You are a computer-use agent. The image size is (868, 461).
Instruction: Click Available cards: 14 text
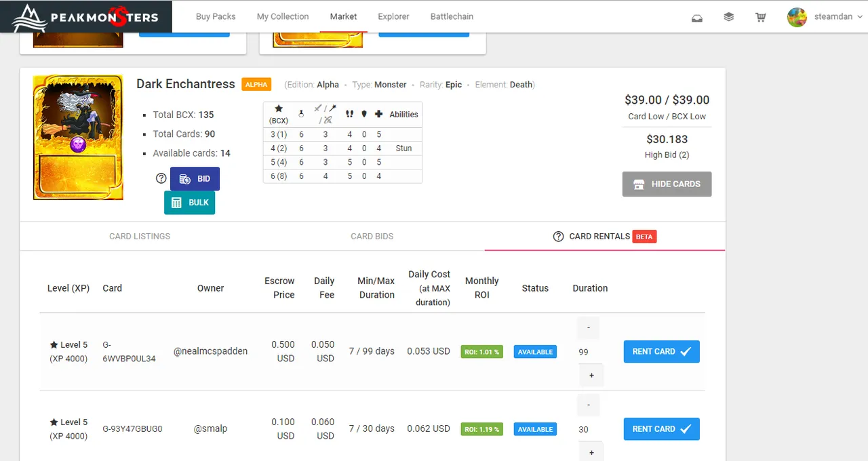[x=191, y=153]
